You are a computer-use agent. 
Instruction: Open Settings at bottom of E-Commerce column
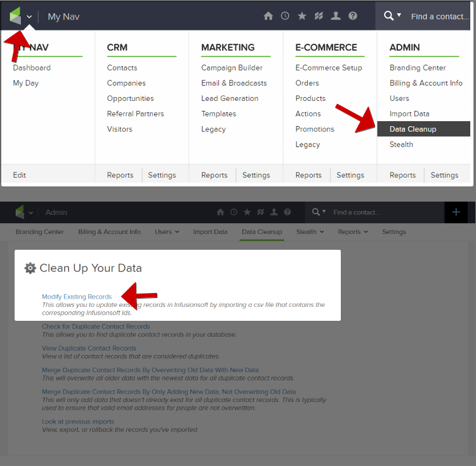click(x=350, y=175)
